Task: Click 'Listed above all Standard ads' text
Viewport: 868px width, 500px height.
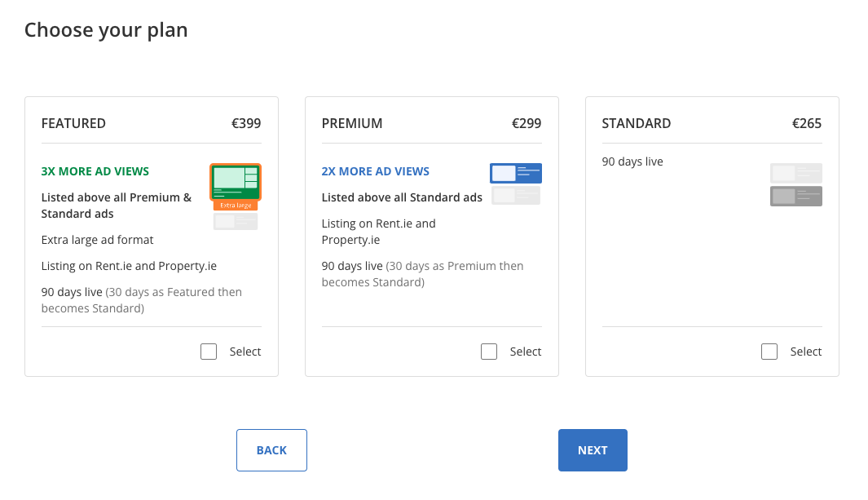Action: 402,197
